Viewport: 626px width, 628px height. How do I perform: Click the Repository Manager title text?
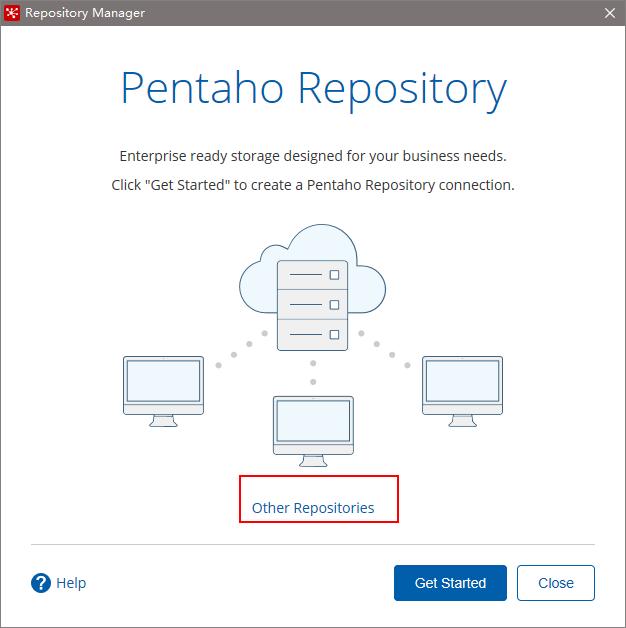[x=85, y=13]
